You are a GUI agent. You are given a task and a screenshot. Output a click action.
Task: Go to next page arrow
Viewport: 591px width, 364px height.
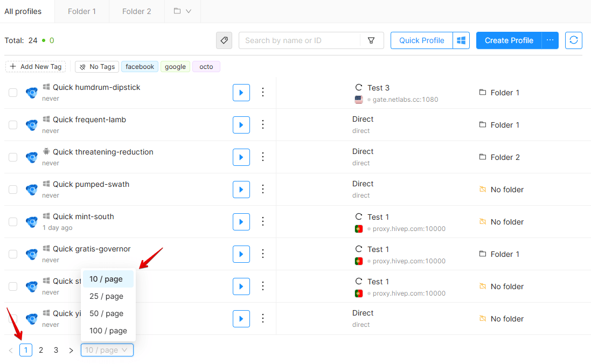click(71, 350)
